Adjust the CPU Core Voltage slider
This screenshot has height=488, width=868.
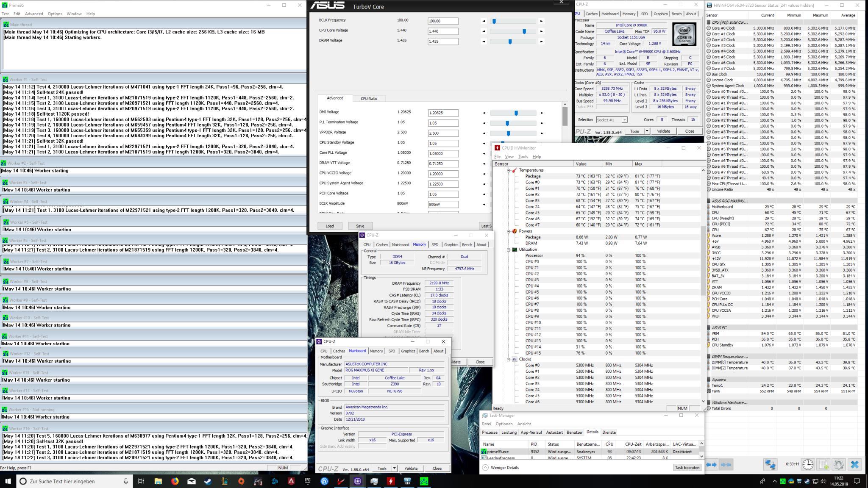[513, 31]
